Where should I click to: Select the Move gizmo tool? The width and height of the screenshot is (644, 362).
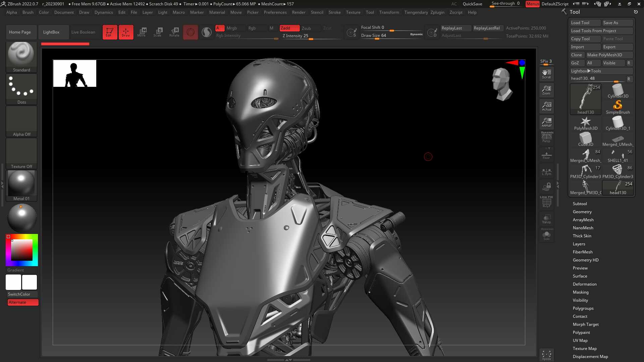142,32
